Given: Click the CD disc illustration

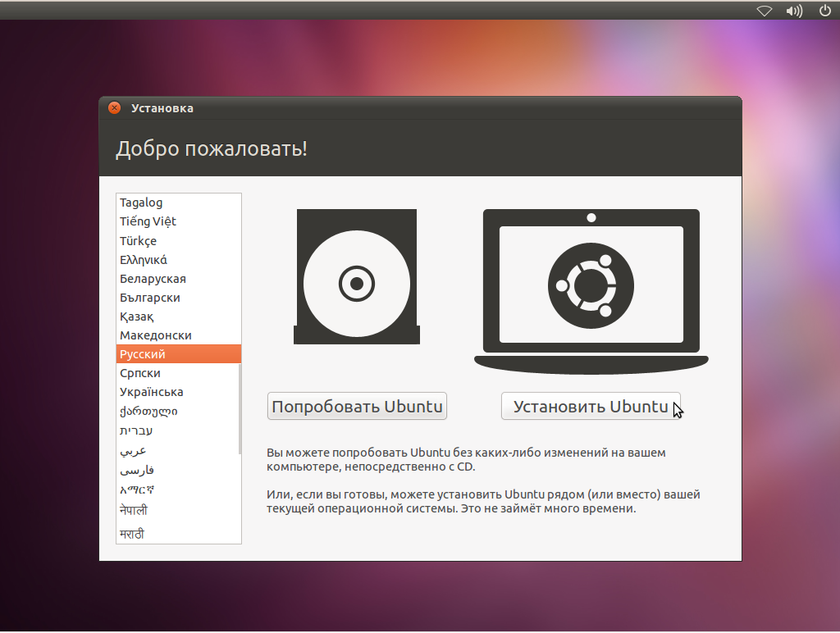Looking at the screenshot, I should [357, 277].
